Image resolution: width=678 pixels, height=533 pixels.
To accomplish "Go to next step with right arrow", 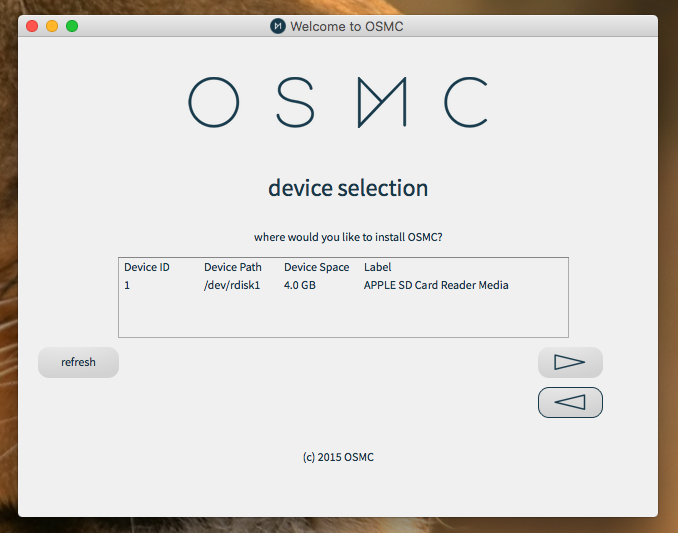I will coord(570,362).
